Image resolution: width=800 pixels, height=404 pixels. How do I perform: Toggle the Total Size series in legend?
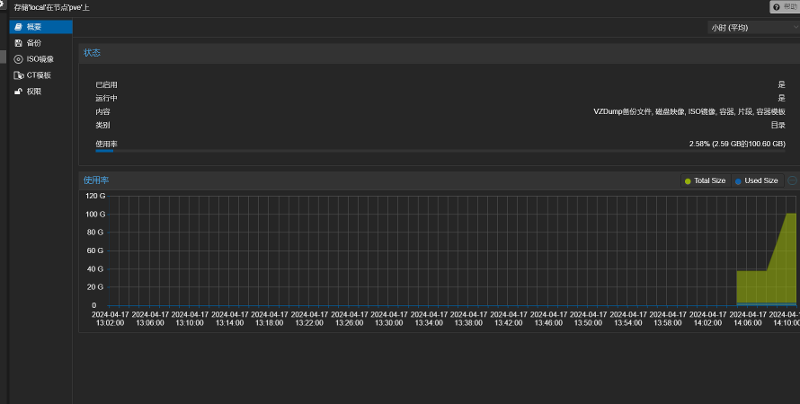[705, 181]
